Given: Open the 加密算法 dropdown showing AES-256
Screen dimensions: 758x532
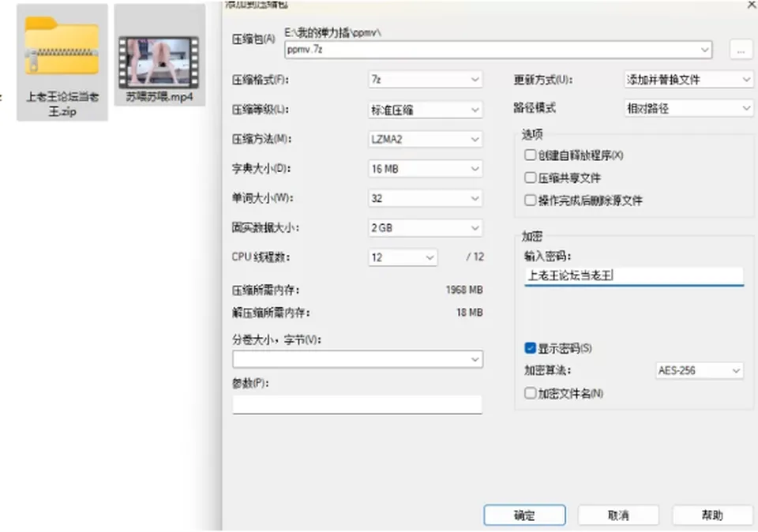Looking at the screenshot, I should (x=699, y=371).
